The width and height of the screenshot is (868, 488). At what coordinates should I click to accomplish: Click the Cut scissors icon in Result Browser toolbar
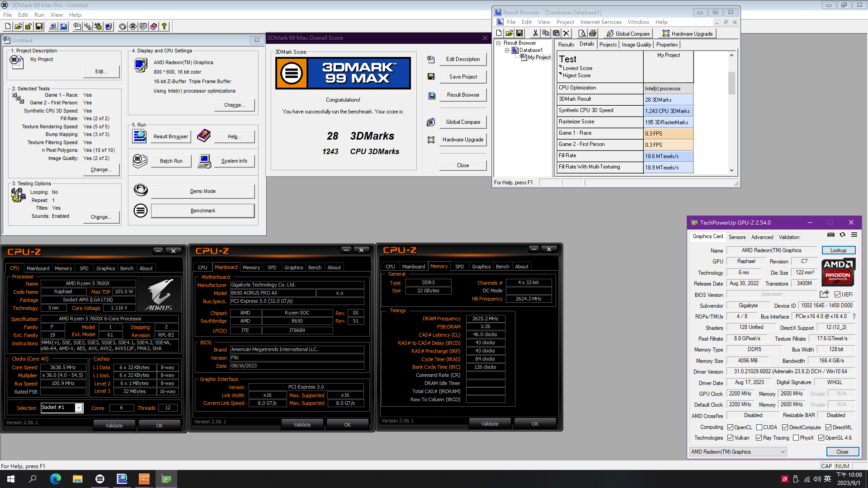(535, 33)
